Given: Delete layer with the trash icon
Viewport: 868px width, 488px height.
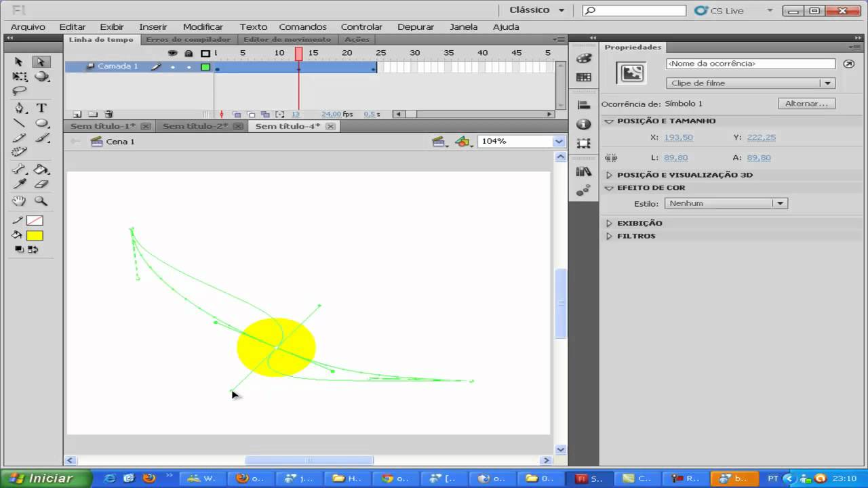Looking at the screenshot, I should 108,115.
